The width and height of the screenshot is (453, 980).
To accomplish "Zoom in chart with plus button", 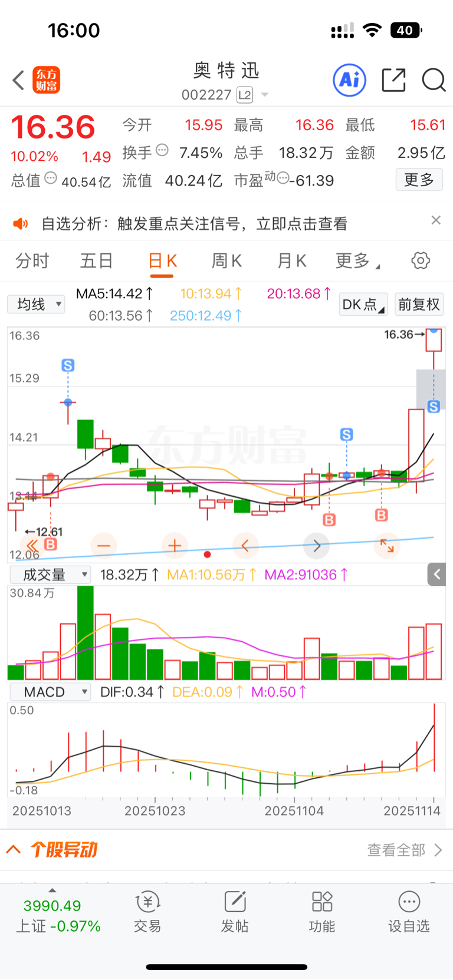I will 175,546.
